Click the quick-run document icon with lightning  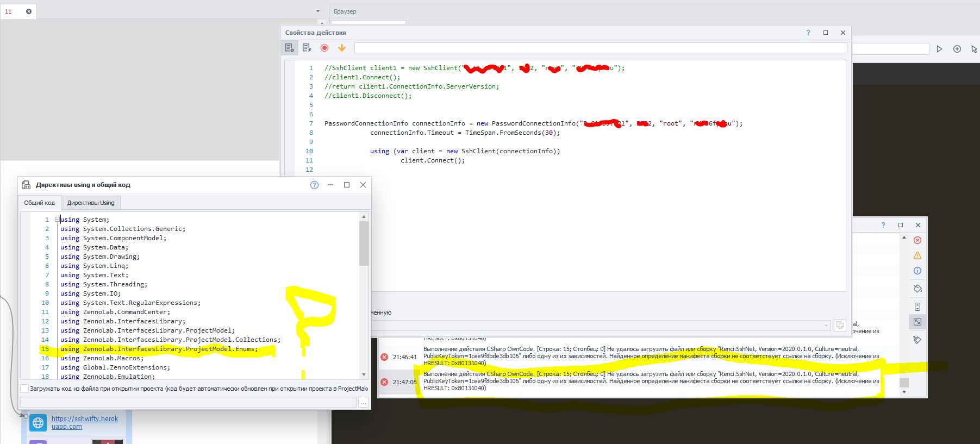pyautogui.click(x=307, y=48)
